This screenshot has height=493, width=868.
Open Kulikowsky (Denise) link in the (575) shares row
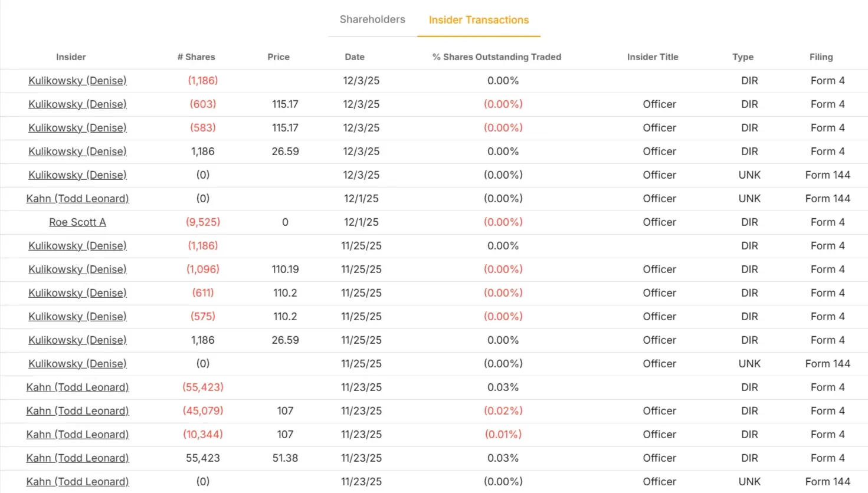point(77,317)
